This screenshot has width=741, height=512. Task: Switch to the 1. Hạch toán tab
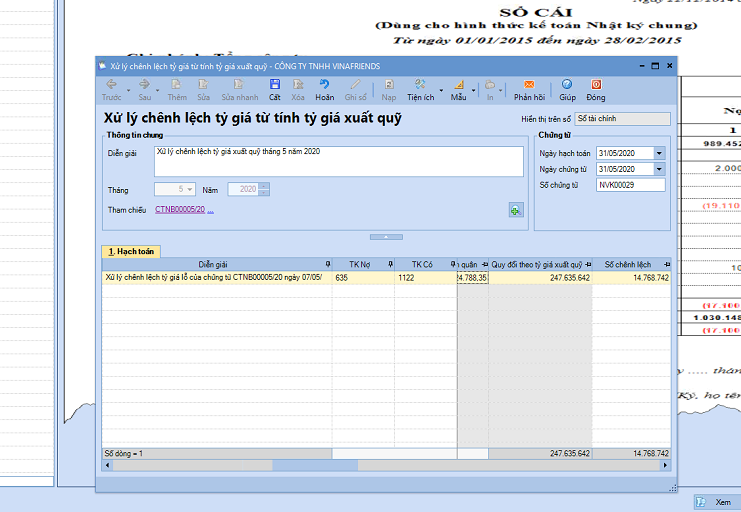(131, 252)
